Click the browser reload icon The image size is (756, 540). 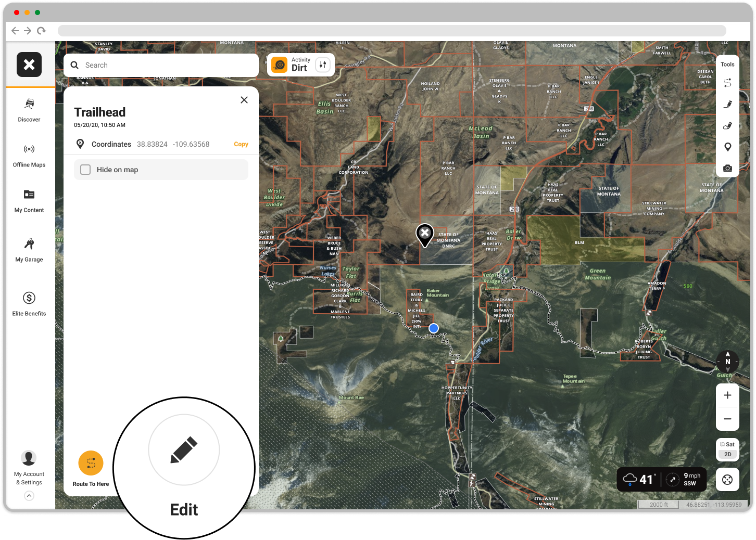click(41, 31)
